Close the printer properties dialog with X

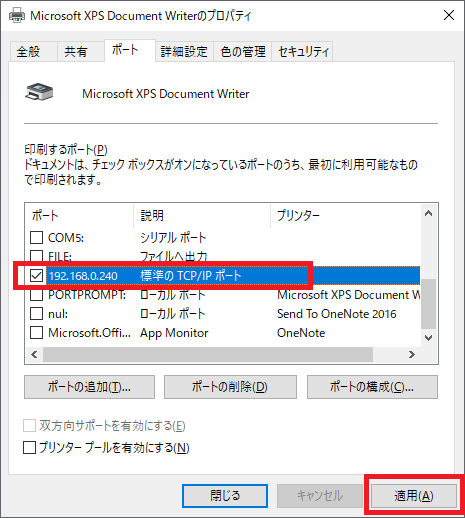pyautogui.click(x=449, y=15)
